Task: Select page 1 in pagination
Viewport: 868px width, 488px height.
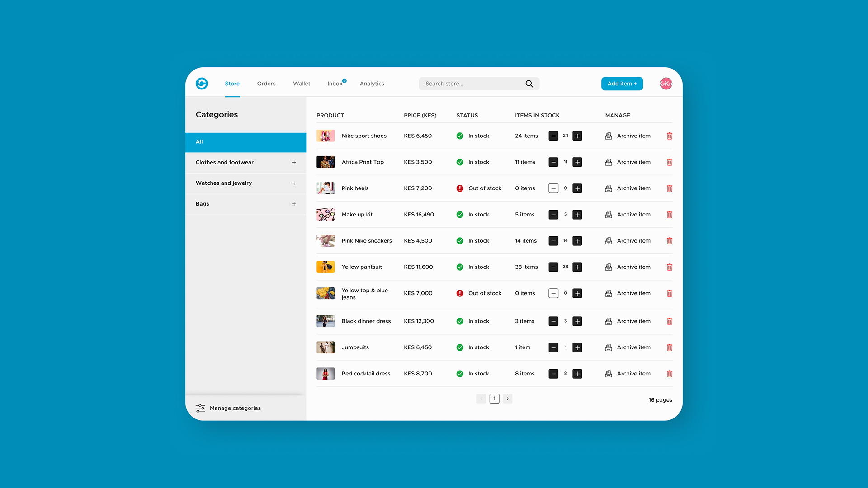Action: (x=494, y=399)
